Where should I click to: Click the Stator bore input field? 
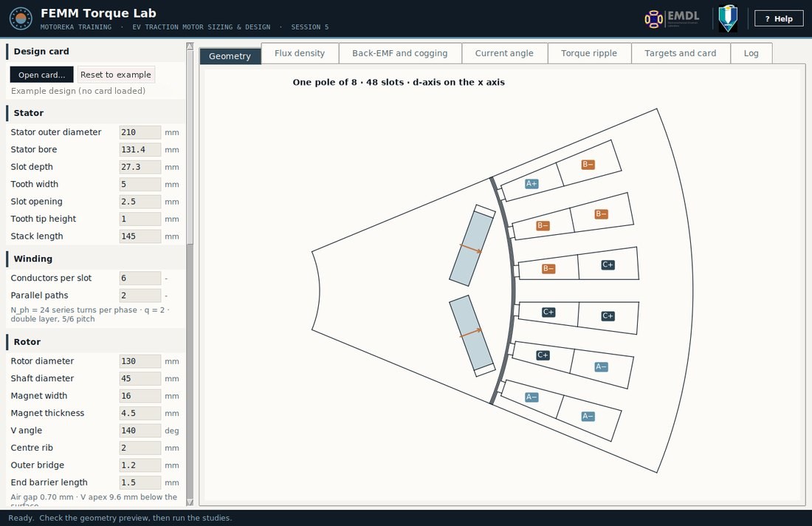(x=140, y=149)
